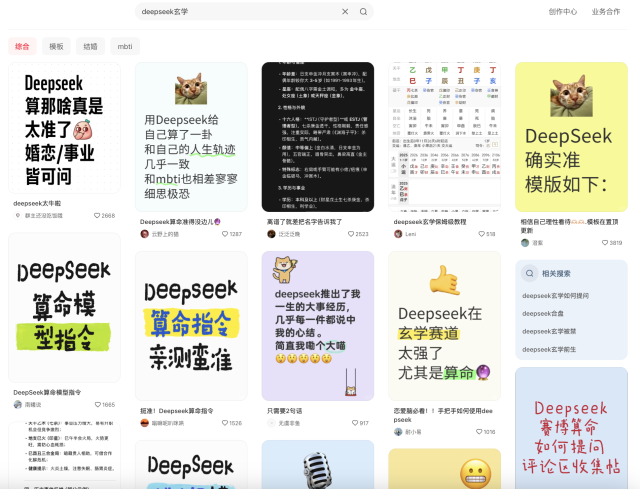
Task: Open the microphone image thumbnail
Action: [318, 465]
